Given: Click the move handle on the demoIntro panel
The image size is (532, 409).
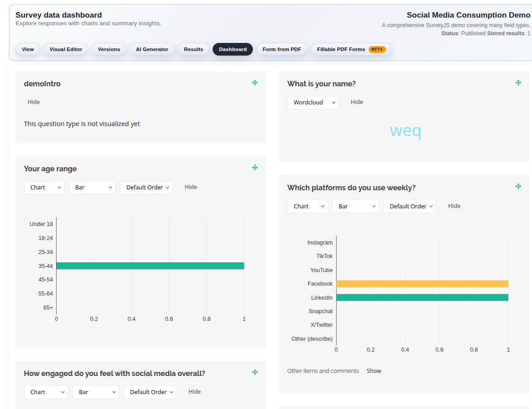Looking at the screenshot, I should pyautogui.click(x=255, y=82).
